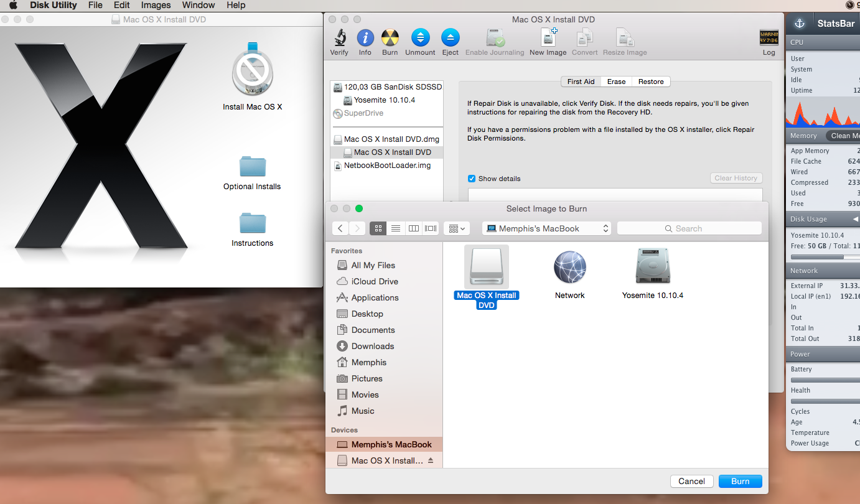Open the Apple menu
This screenshot has width=860, height=504.
(12, 5)
